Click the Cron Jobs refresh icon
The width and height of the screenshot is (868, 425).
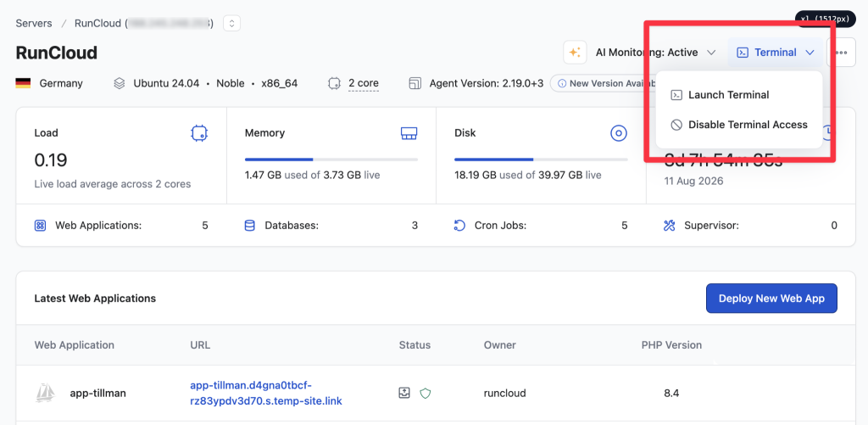pos(459,226)
